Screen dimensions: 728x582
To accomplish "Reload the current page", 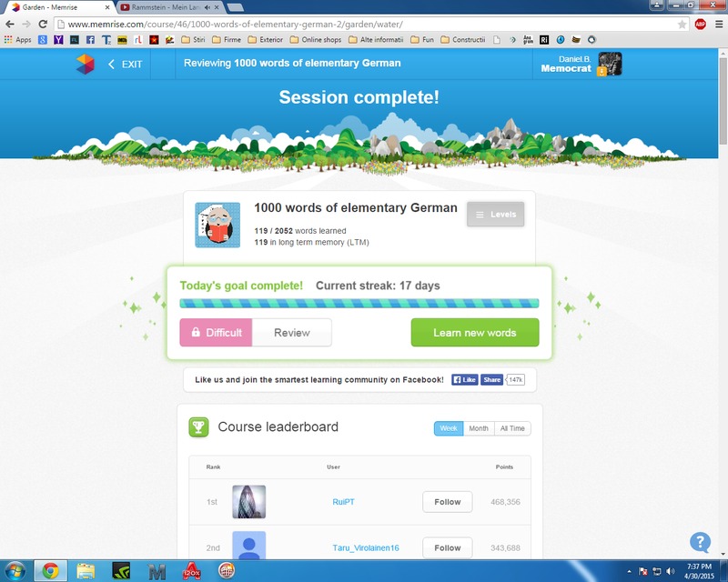I will click(43, 25).
